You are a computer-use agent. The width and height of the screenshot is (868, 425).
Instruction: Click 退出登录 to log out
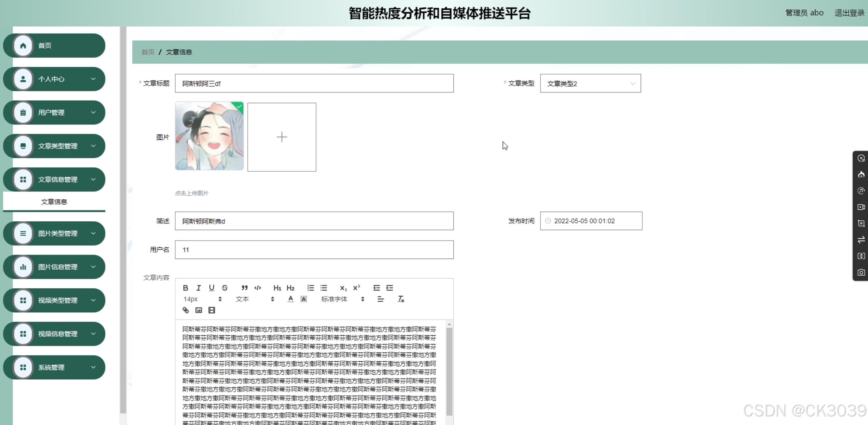pyautogui.click(x=849, y=13)
